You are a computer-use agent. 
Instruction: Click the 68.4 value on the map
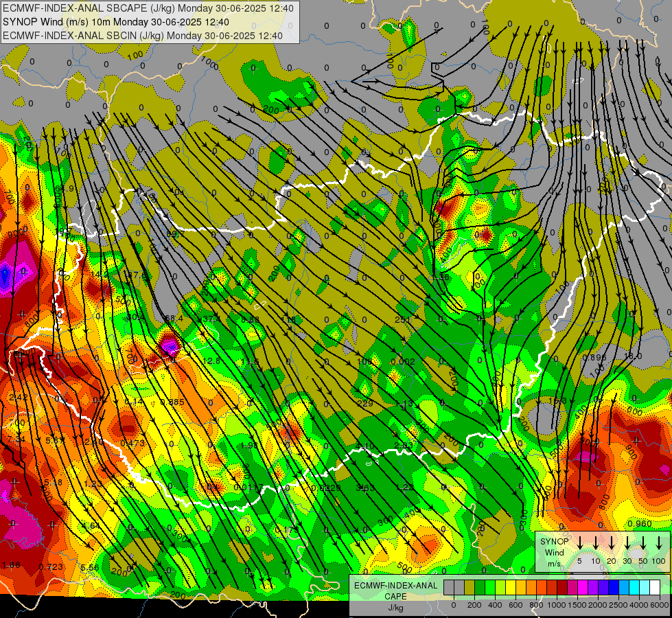pos(174,318)
